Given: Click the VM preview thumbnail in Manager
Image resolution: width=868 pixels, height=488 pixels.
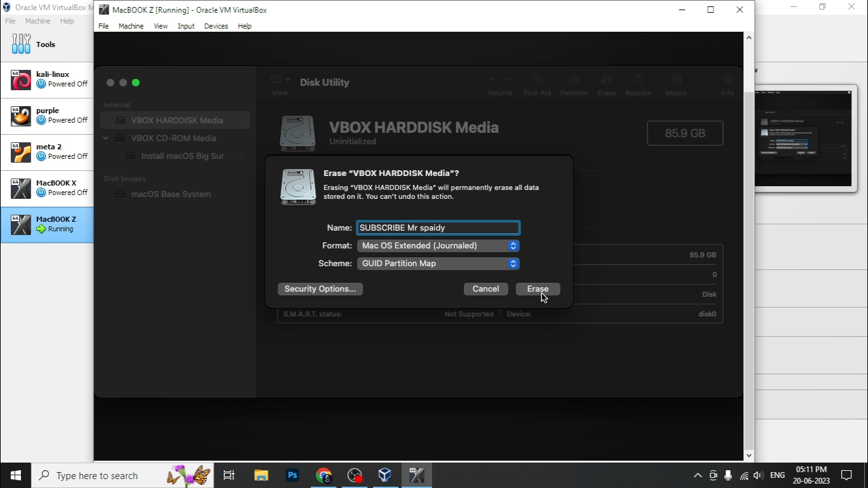Looking at the screenshot, I should click(803, 139).
